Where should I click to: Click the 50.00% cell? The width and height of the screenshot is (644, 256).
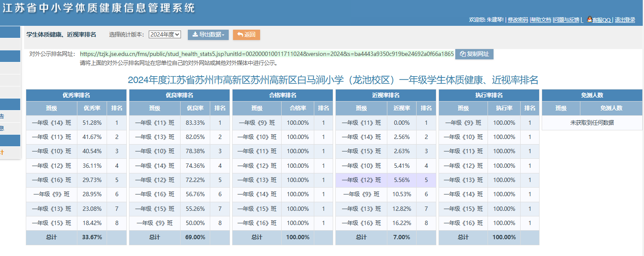click(x=195, y=223)
